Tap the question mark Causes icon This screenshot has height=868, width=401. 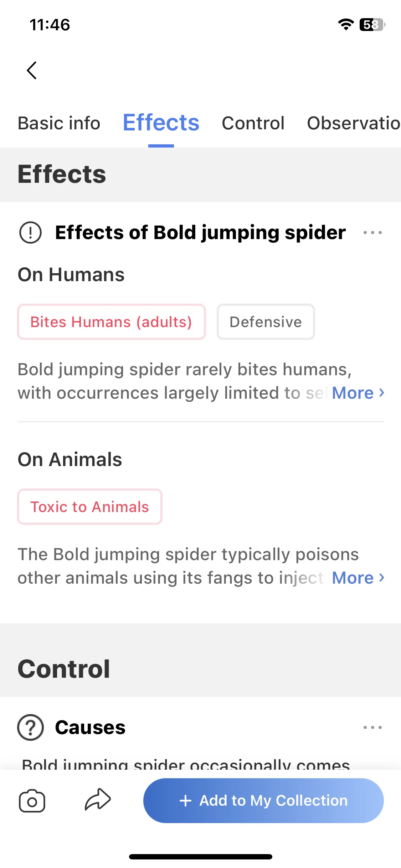(30, 728)
